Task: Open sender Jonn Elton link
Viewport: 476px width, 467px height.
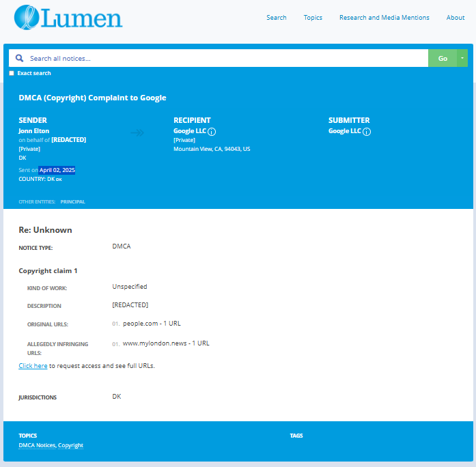Action: pos(33,131)
